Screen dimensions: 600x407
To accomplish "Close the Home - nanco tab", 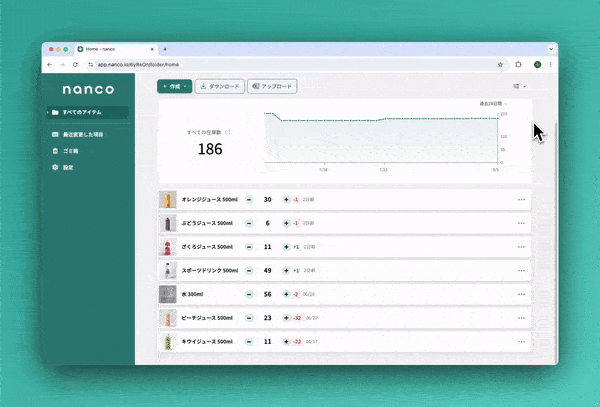I will pyautogui.click(x=152, y=49).
